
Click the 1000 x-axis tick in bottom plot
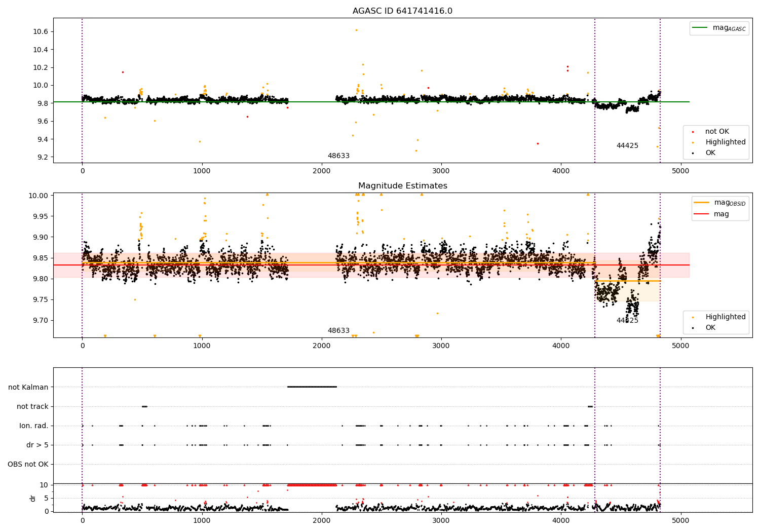pyautogui.click(x=202, y=521)
